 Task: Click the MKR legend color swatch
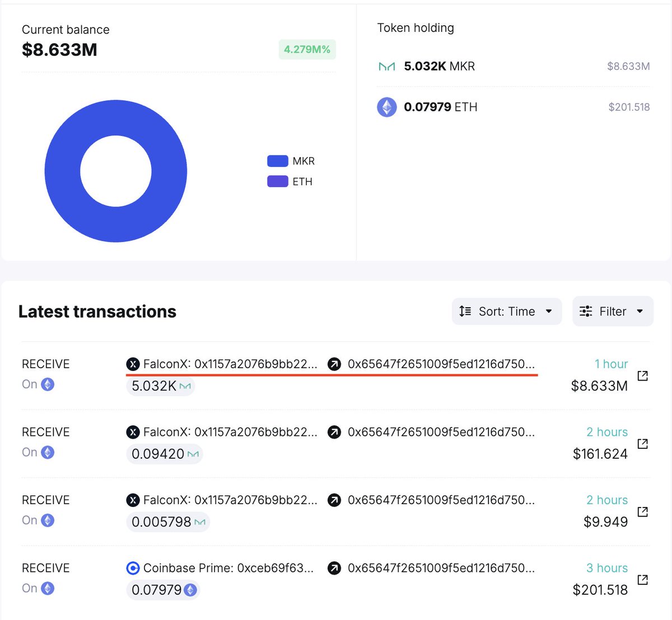point(278,161)
